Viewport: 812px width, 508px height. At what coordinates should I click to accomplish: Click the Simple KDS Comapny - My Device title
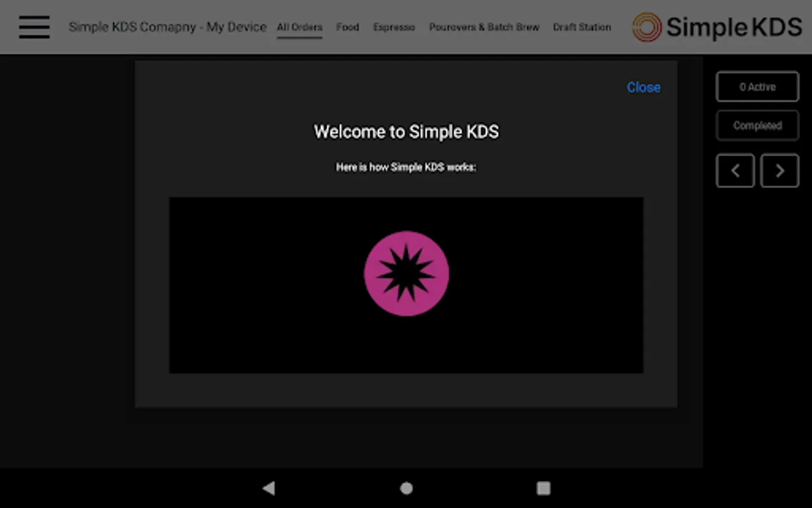click(167, 27)
